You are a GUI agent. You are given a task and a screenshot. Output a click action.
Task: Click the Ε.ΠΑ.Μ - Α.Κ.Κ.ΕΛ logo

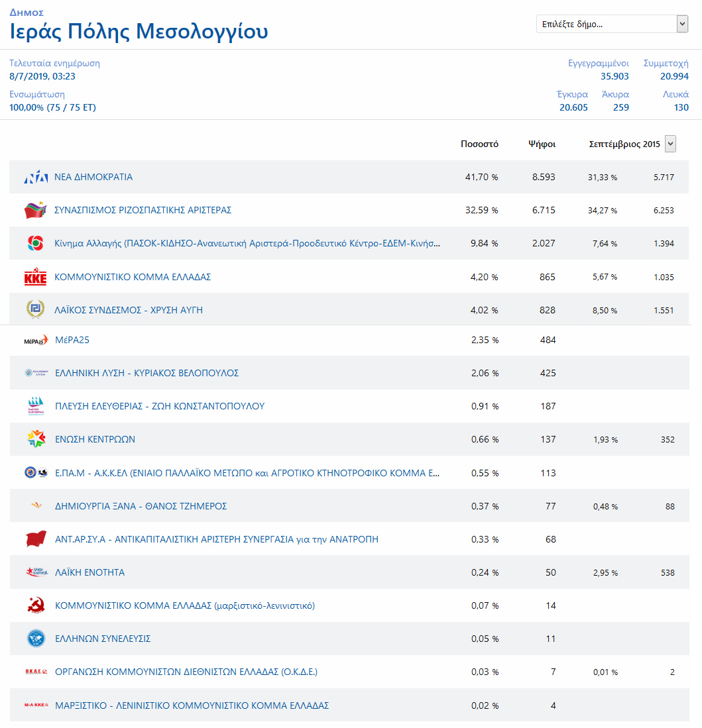[36, 473]
